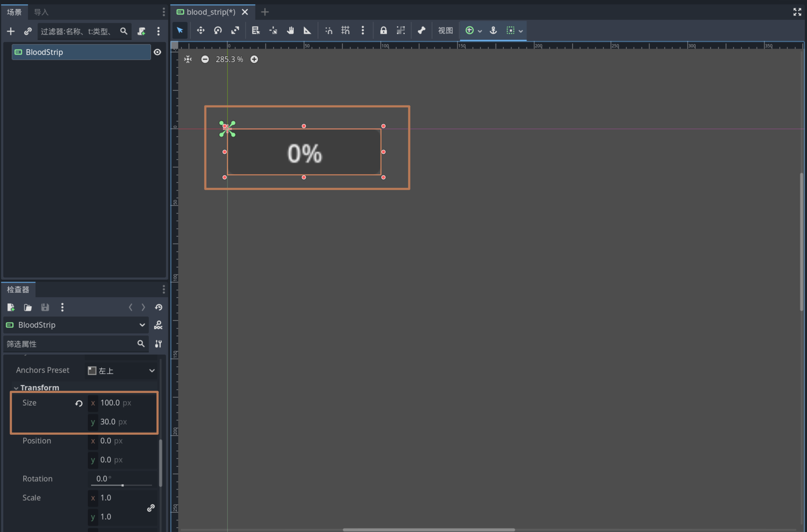Close the blood_strip scene tab
The image size is (807, 532).
pyautogui.click(x=245, y=12)
